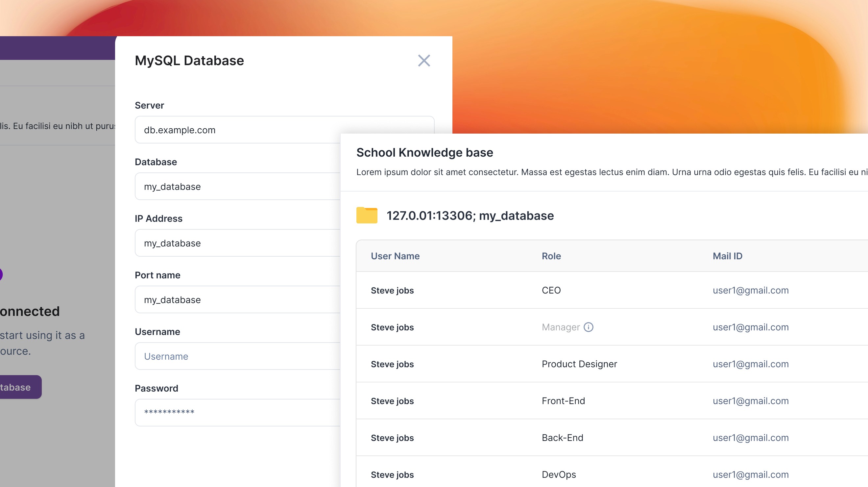Screen dimensions: 868x487
Task: Click the IP Address input field
Action: (x=238, y=243)
